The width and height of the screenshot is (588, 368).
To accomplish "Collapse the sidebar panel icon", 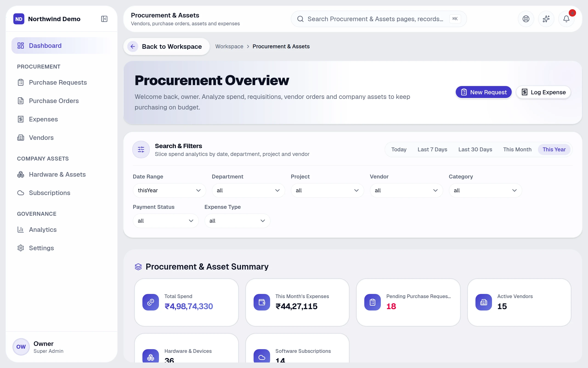I will pyautogui.click(x=104, y=19).
